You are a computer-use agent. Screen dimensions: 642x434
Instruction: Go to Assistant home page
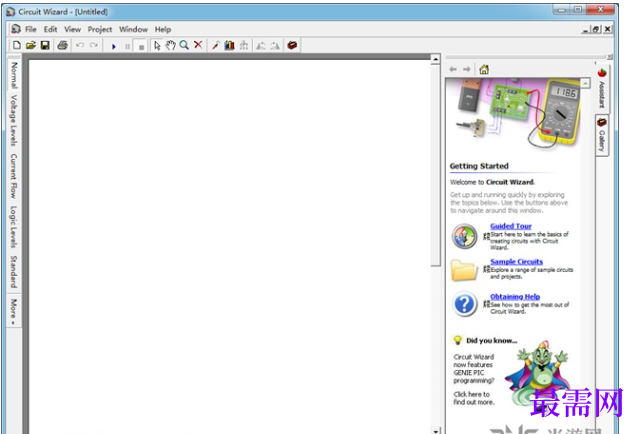click(484, 69)
